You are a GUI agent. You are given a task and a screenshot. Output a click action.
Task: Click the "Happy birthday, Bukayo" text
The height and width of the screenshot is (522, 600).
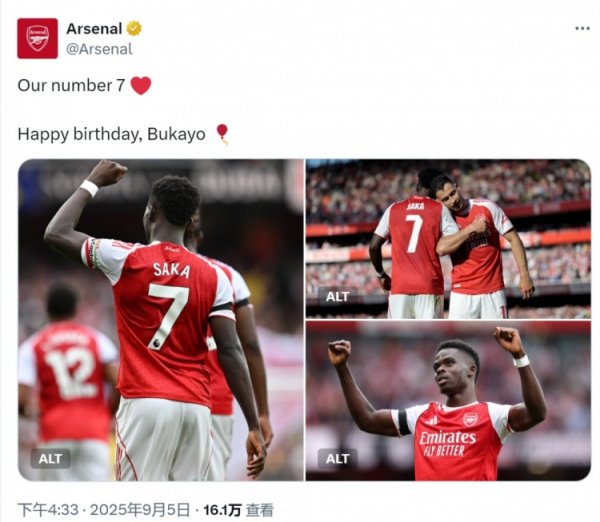point(111,134)
